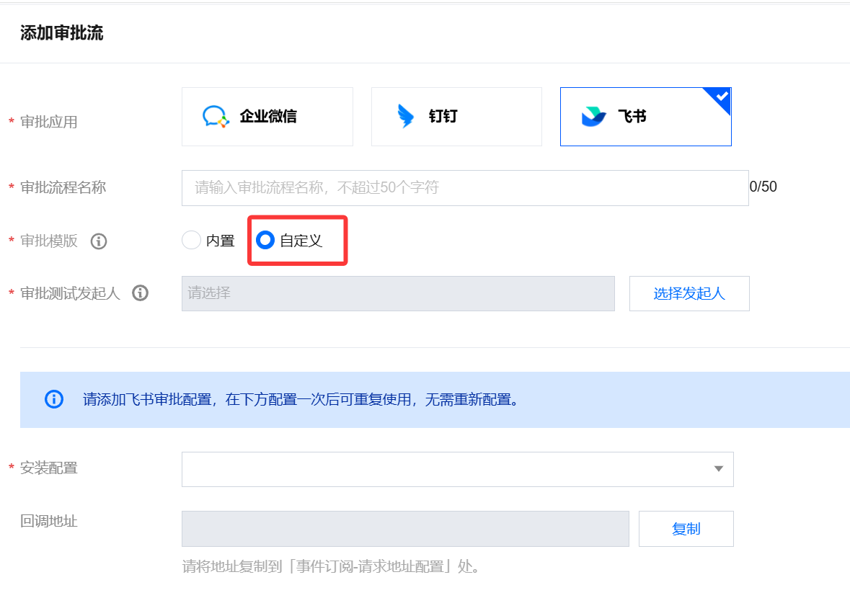Click the 钉钉 logo icon
The width and height of the screenshot is (850, 616).
pos(405,116)
